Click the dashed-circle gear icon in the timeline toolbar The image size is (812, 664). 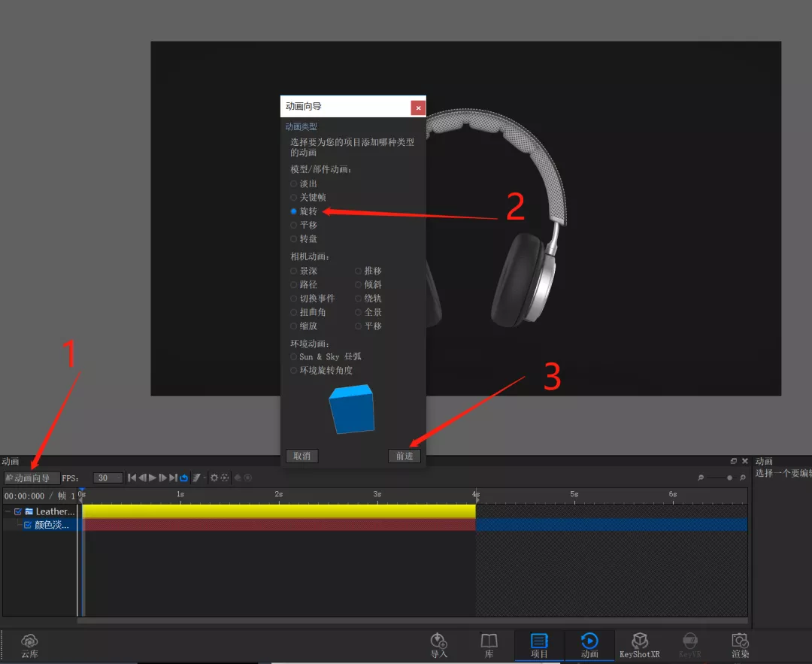click(x=225, y=478)
